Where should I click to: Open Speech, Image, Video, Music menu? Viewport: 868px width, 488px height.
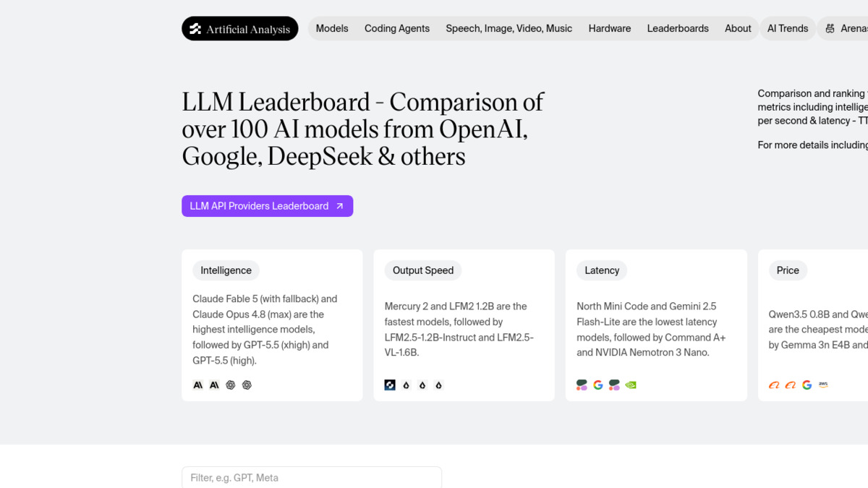click(509, 29)
